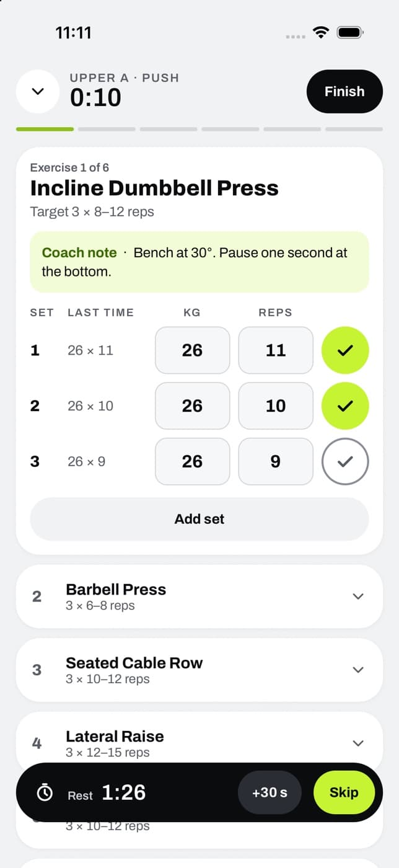Tap the Wi-Fi status icon
The image size is (399, 868).
321,33
